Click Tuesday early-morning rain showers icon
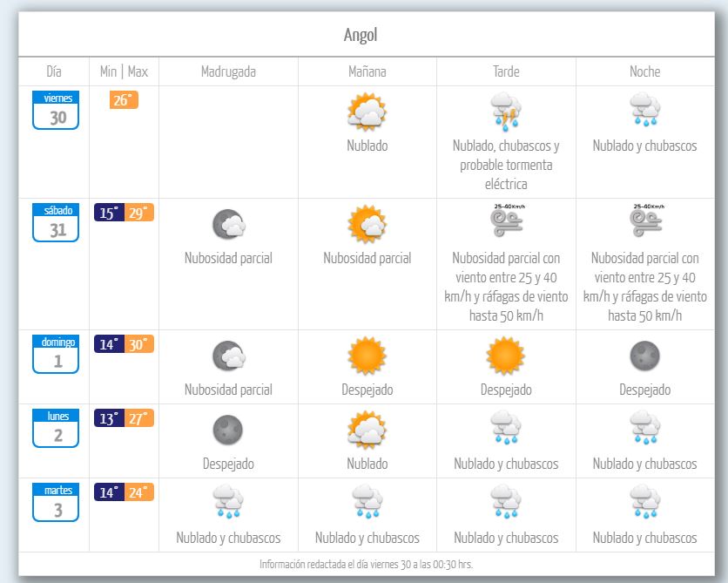 tap(228, 503)
